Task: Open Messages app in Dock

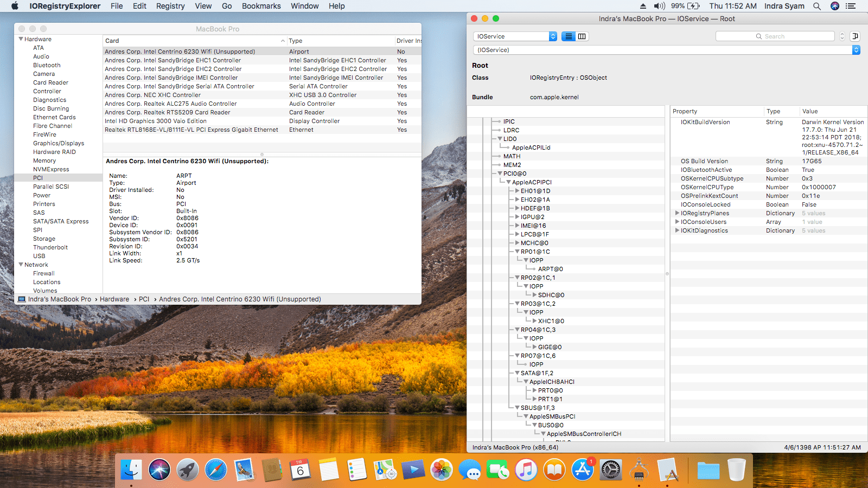Action: click(x=470, y=470)
